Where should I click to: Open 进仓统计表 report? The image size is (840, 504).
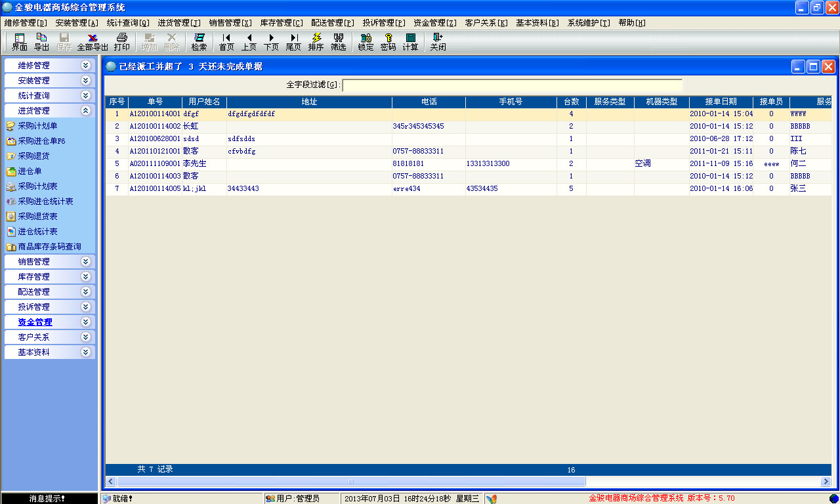point(31,232)
